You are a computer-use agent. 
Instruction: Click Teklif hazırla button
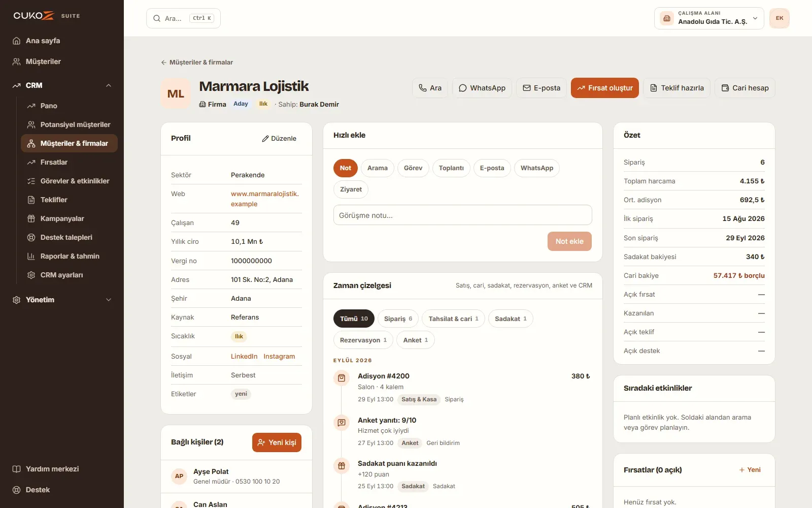tap(676, 88)
